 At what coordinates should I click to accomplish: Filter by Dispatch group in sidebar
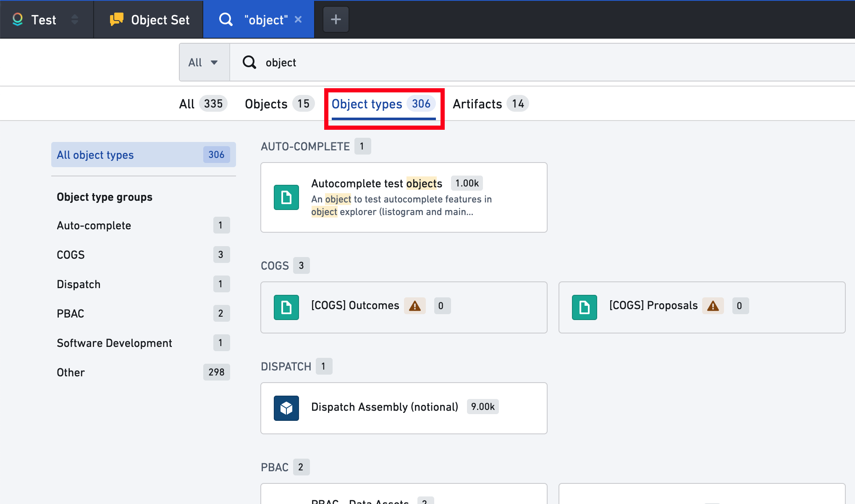click(144, 284)
